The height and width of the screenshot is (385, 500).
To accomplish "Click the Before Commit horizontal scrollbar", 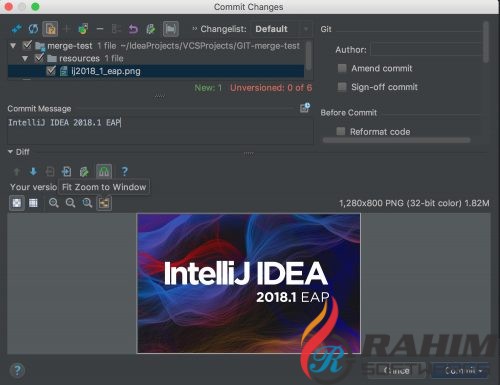I will point(397,140).
